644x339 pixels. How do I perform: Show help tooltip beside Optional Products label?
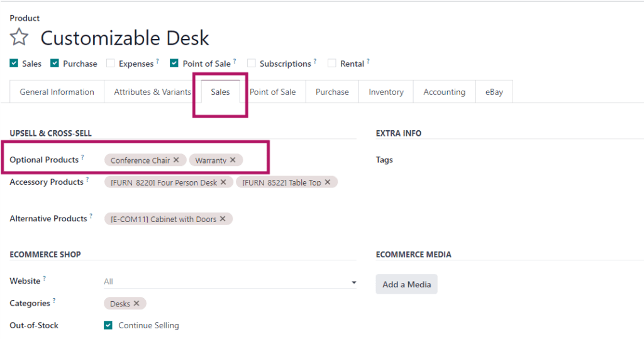click(x=82, y=157)
